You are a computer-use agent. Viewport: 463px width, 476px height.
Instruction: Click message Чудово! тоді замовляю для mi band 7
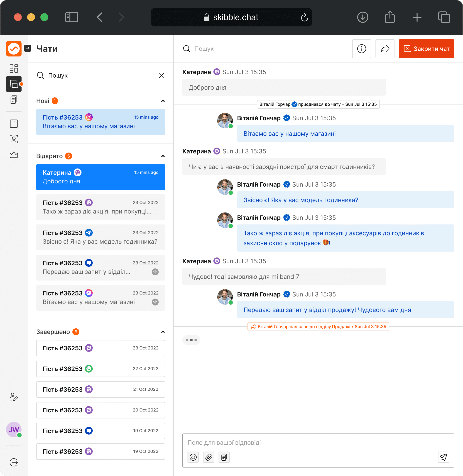(x=284, y=276)
